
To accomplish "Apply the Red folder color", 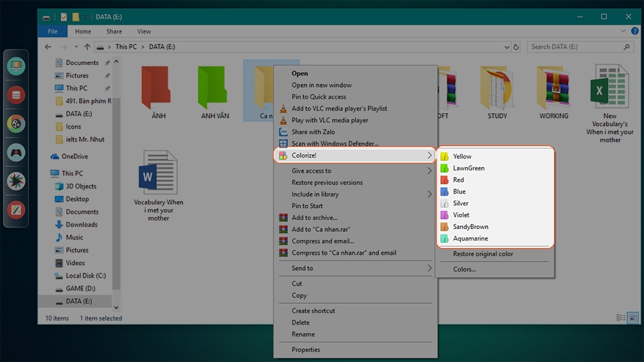I will [458, 180].
